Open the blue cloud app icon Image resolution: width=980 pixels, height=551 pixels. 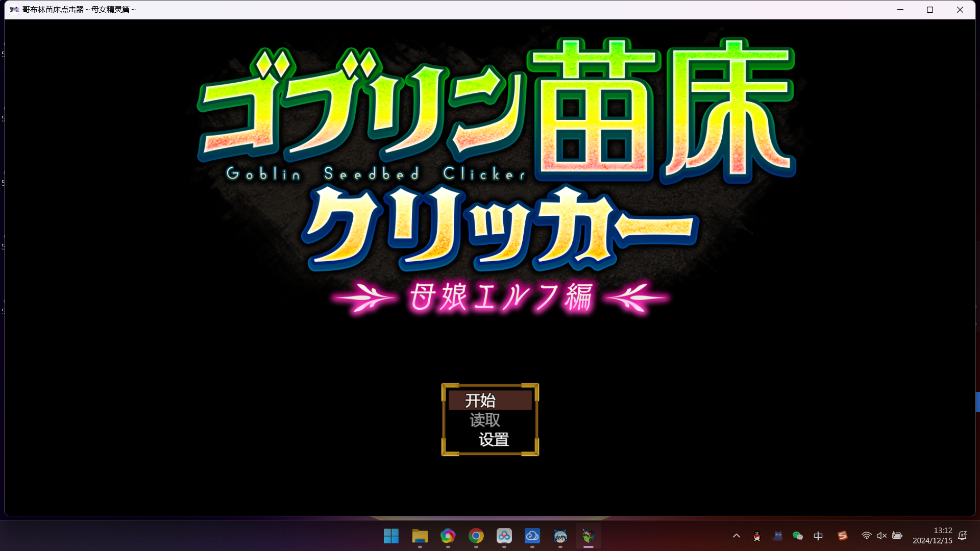pos(532,536)
